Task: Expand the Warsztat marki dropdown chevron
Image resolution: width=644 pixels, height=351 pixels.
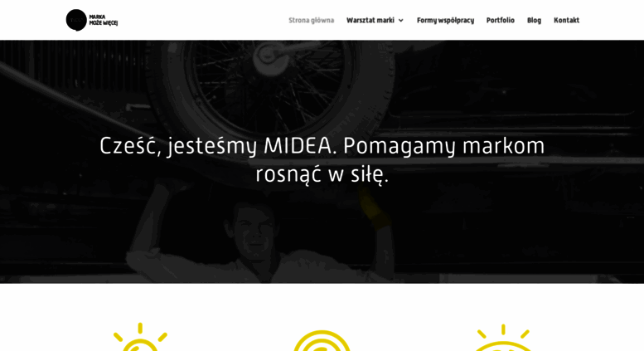Action: point(401,20)
